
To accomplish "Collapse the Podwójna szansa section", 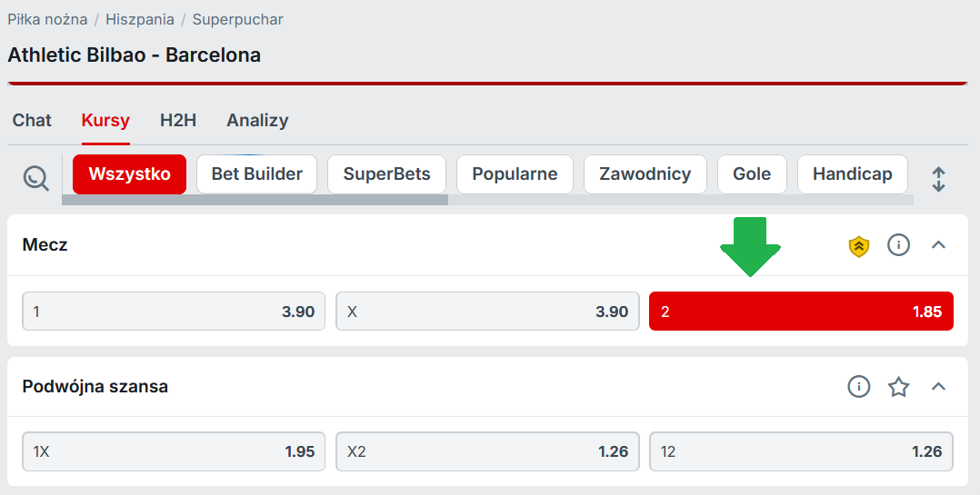I will [938, 387].
